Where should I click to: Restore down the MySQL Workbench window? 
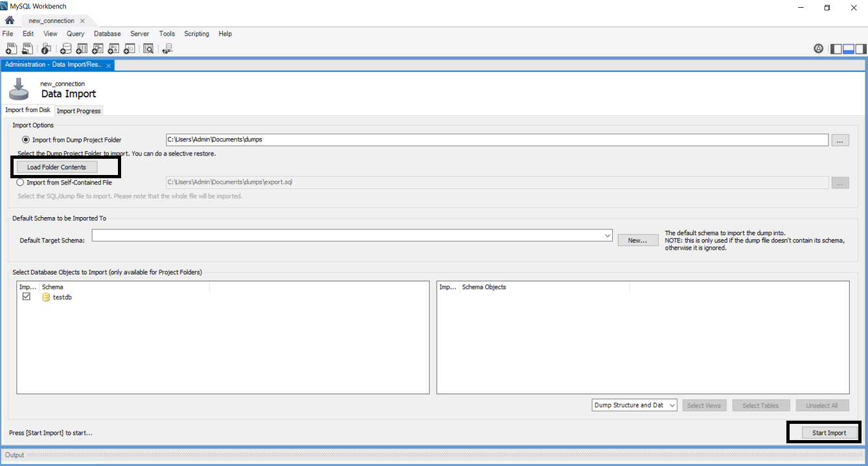point(827,7)
